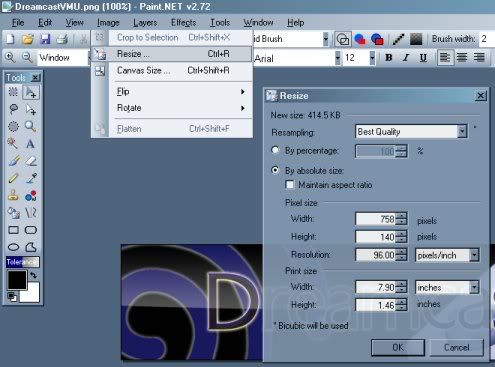
Task: Select the By absolute size radio button
Action: (x=275, y=170)
